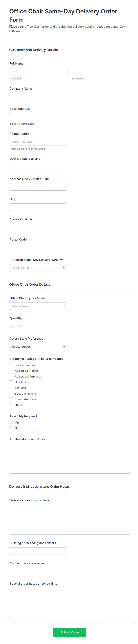Tick the Headrest checkbox

[x=11, y=382]
